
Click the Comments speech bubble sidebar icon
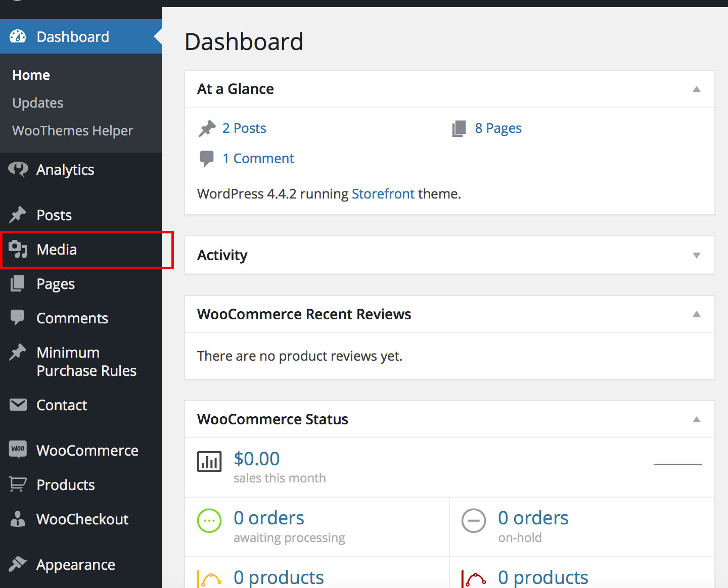[18, 318]
